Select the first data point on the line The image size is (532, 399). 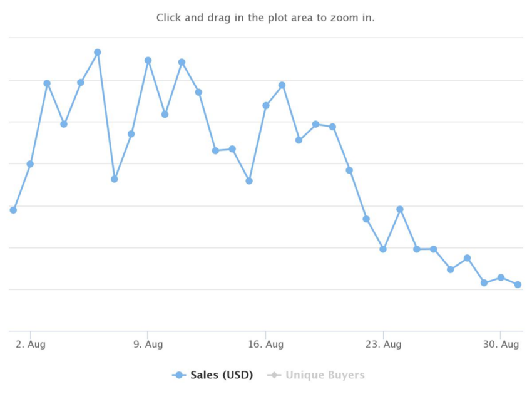(x=13, y=210)
